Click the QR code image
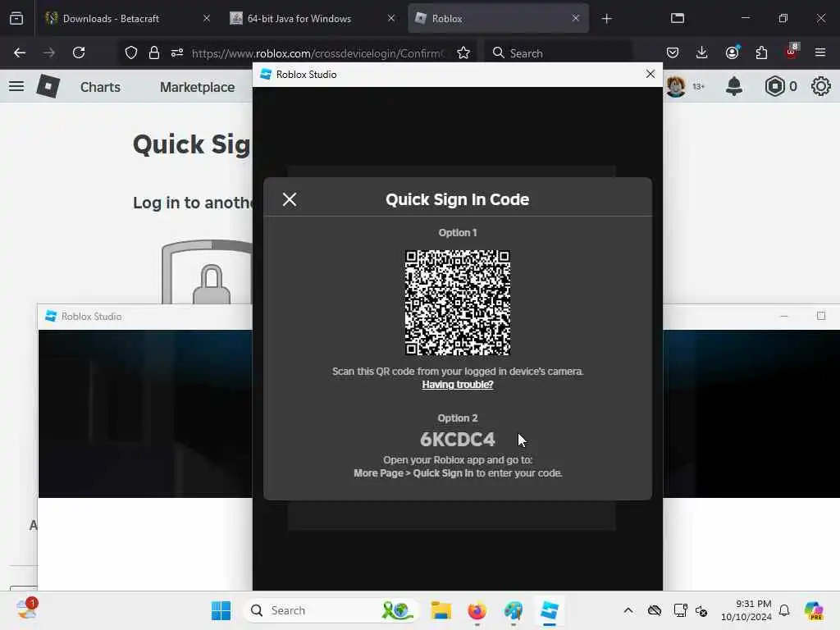Image resolution: width=840 pixels, height=630 pixels. click(x=458, y=303)
